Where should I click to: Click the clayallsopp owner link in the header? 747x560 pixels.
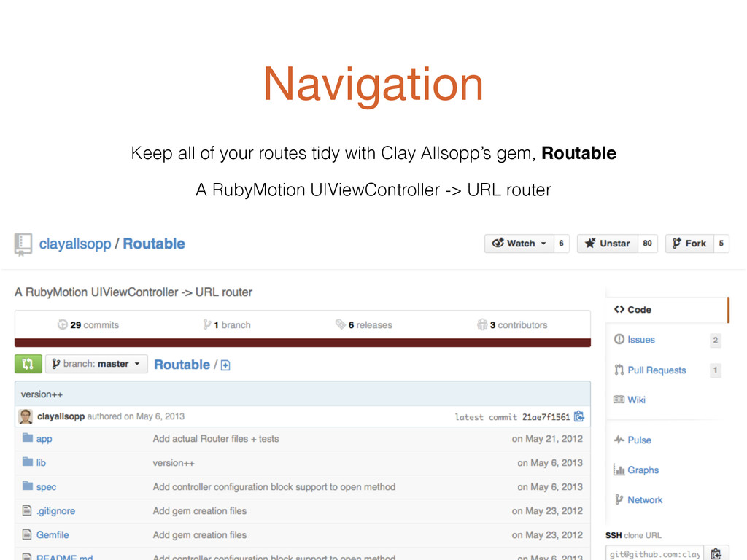click(x=75, y=244)
